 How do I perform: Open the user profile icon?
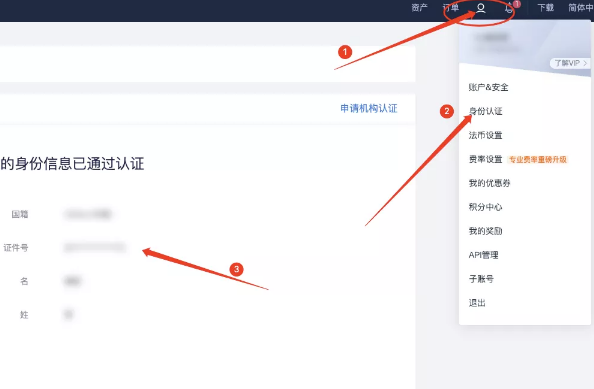[480, 8]
